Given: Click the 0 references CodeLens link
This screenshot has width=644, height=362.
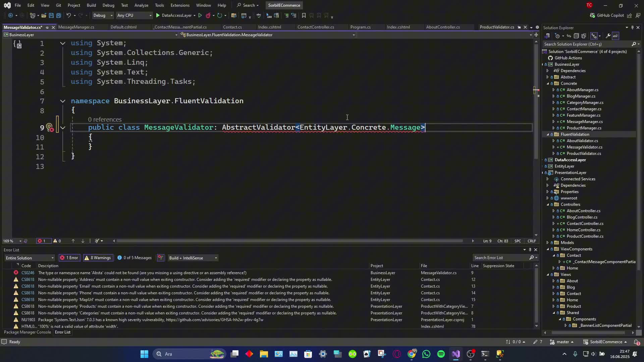Looking at the screenshot, I should coord(105,120).
